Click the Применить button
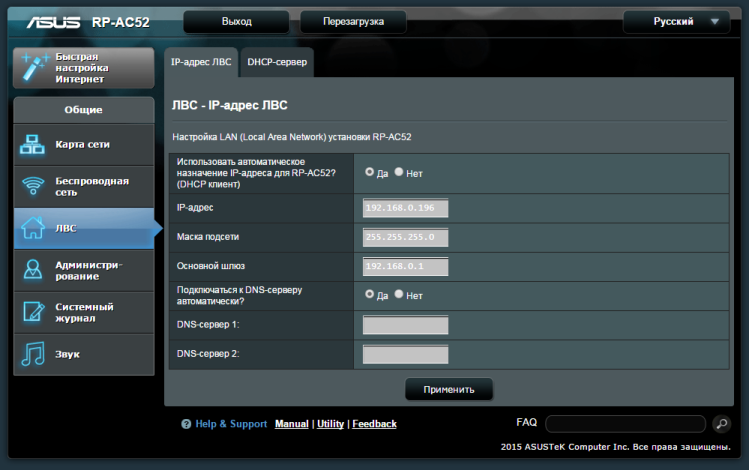Viewport: 749px width, 470px height. click(x=449, y=389)
